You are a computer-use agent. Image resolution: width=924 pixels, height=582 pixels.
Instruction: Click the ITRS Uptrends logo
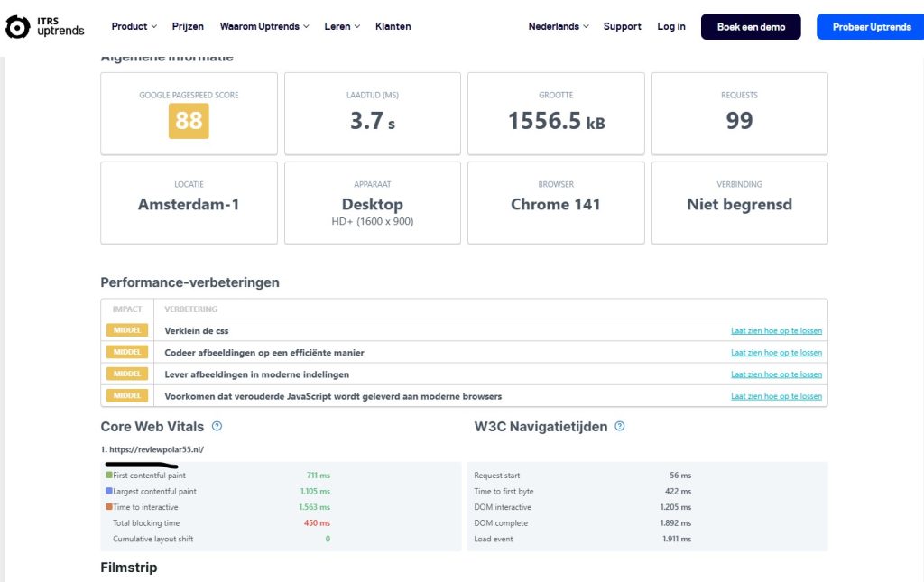tap(45, 27)
